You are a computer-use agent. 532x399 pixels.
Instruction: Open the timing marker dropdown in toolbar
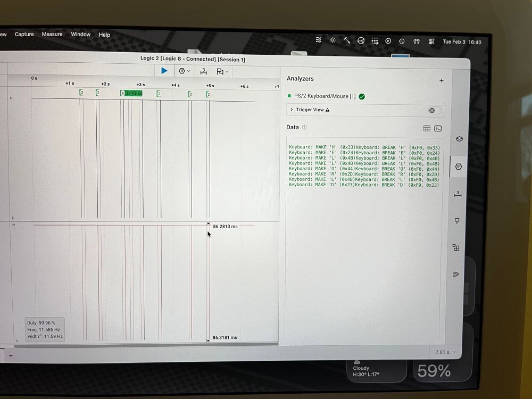coord(222,71)
